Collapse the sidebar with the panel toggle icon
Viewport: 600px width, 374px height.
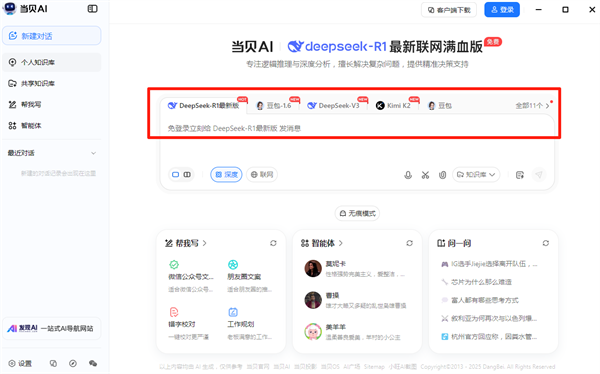coord(92,9)
